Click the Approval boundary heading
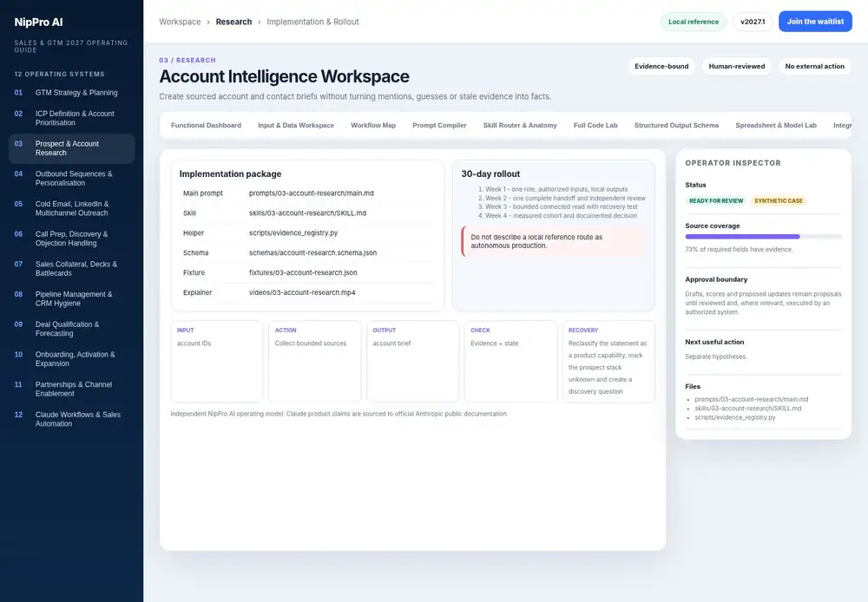This screenshot has width=868, height=602. (716, 279)
